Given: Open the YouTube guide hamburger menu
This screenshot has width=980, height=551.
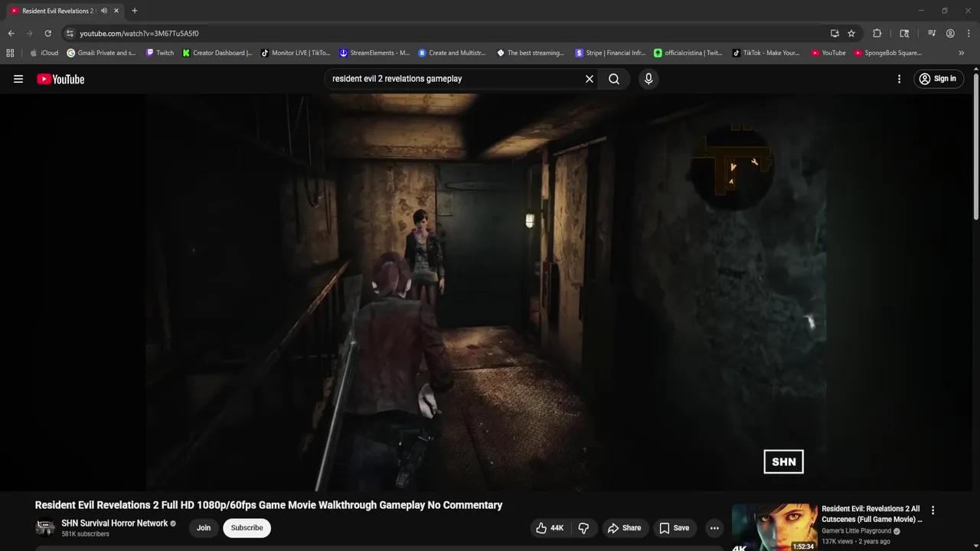Looking at the screenshot, I should [x=18, y=79].
